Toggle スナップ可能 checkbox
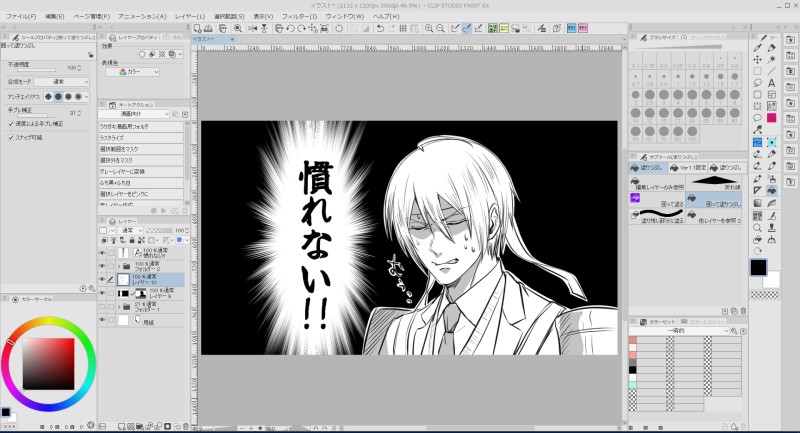 (x=11, y=138)
